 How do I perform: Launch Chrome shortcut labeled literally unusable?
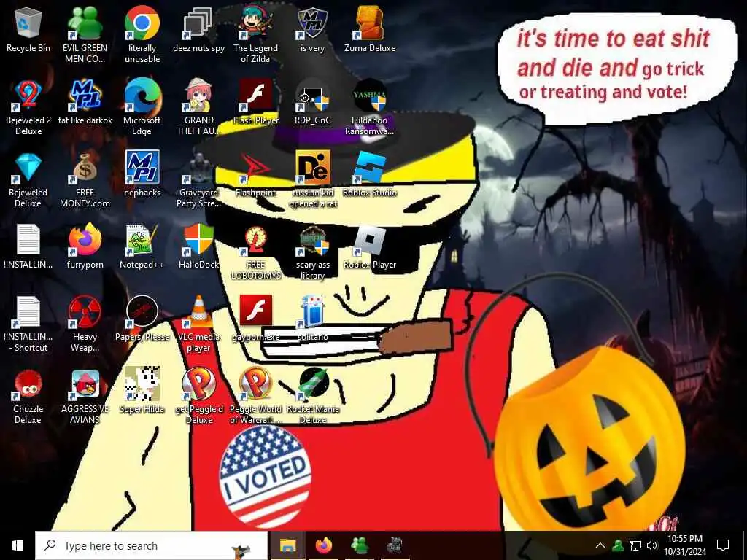point(142,34)
